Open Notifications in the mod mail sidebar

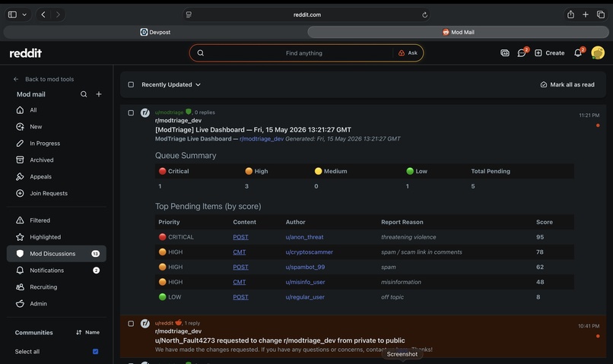click(56, 271)
